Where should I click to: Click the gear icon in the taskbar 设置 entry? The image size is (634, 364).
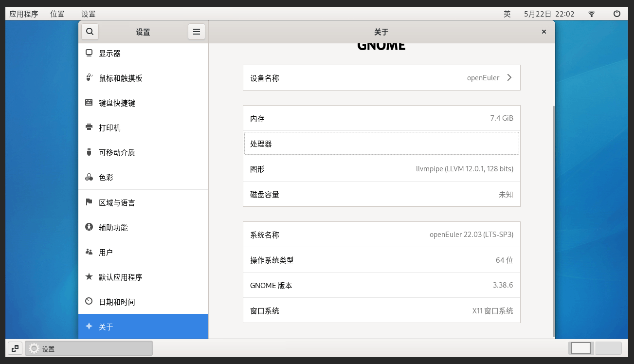click(x=34, y=348)
